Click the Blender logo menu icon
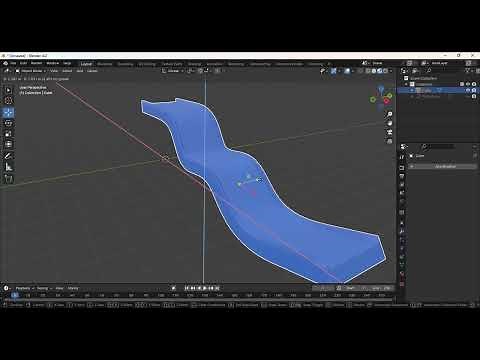This screenshot has height=360, width=480. pos(5,63)
